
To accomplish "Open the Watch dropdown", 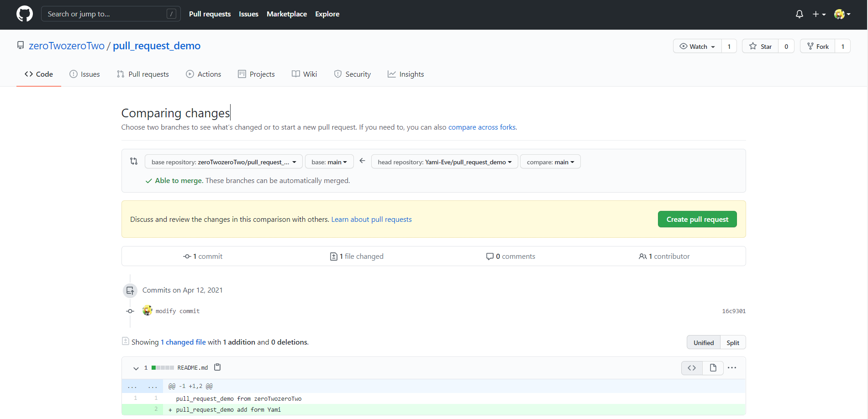I will coord(697,46).
